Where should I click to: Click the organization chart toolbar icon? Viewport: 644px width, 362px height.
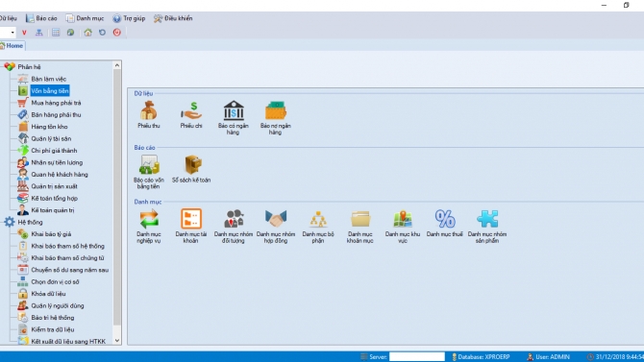pyautogui.click(x=39, y=33)
